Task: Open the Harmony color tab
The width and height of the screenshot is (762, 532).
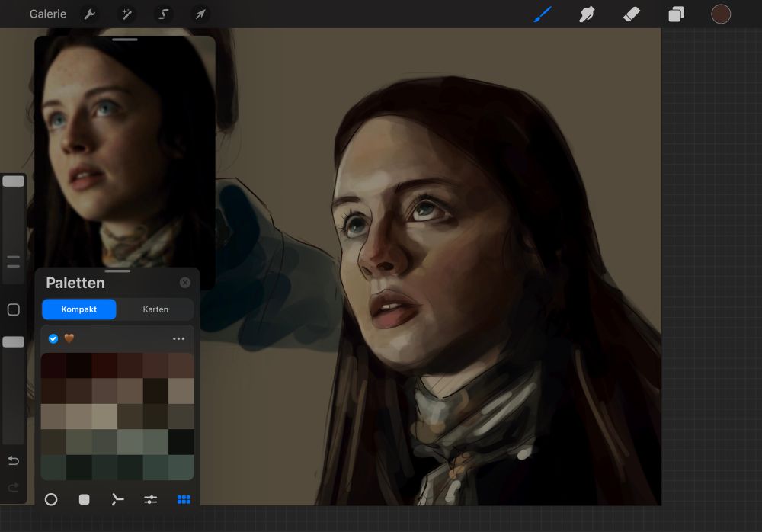Action: pyautogui.click(x=117, y=499)
